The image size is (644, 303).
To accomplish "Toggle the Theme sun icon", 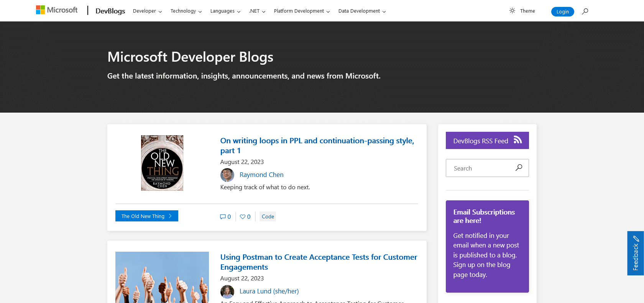I will (x=512, y=11).
